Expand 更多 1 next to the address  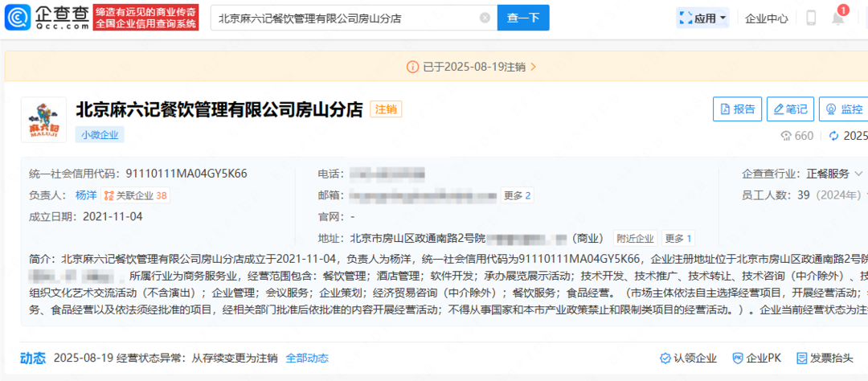(x=678, y=238)
